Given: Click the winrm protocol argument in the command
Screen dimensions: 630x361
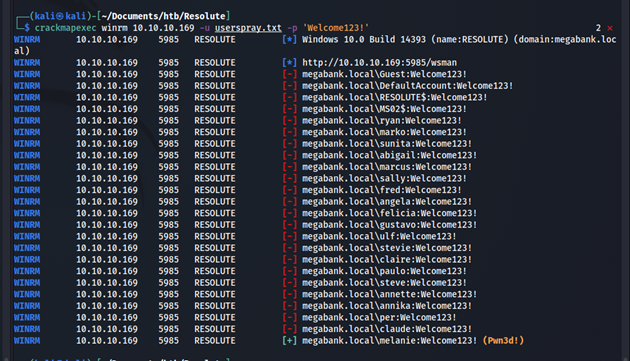Looking at the screenshot, I should point(115,28).
